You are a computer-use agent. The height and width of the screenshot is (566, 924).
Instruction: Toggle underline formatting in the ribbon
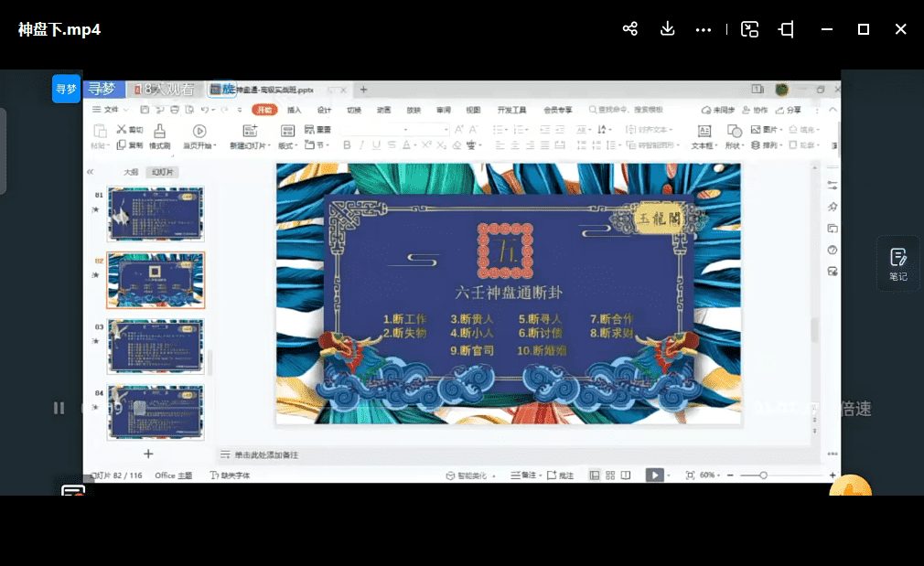(x=376, y=145)
